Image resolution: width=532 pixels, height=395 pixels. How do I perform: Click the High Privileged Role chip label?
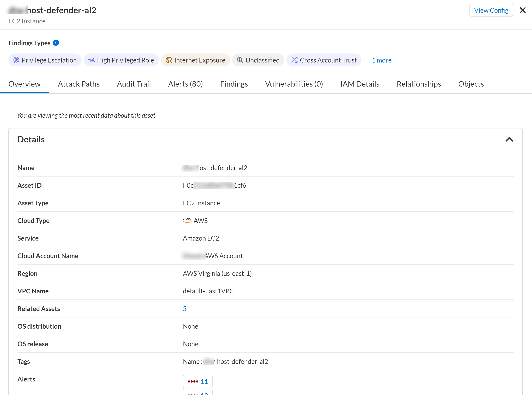coord(125,60)
